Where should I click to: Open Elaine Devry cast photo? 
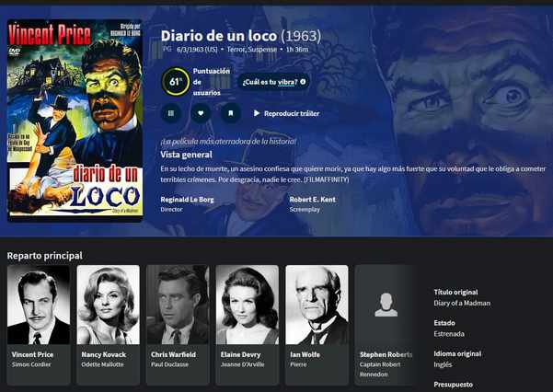[x=248, y=305]
